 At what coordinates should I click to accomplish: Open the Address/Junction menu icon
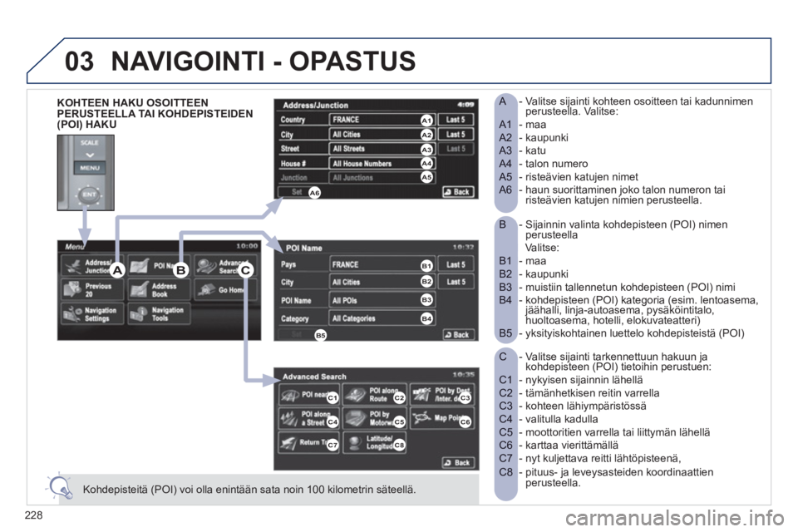[92, 266]
